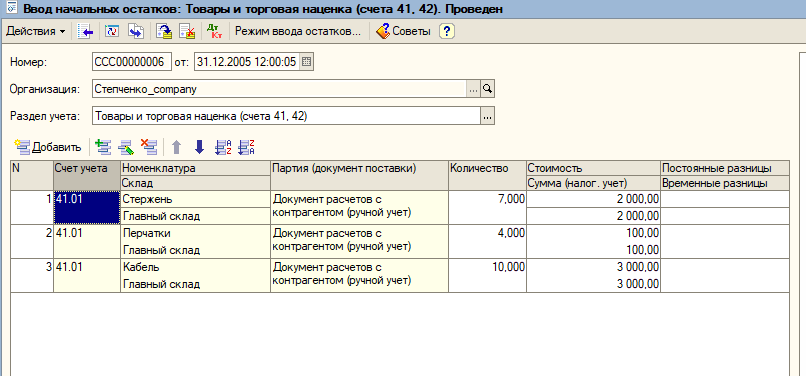This screenshot has height=376, width=806.
Task: Select quantity cell 7,000
Action: coord(487,208)
